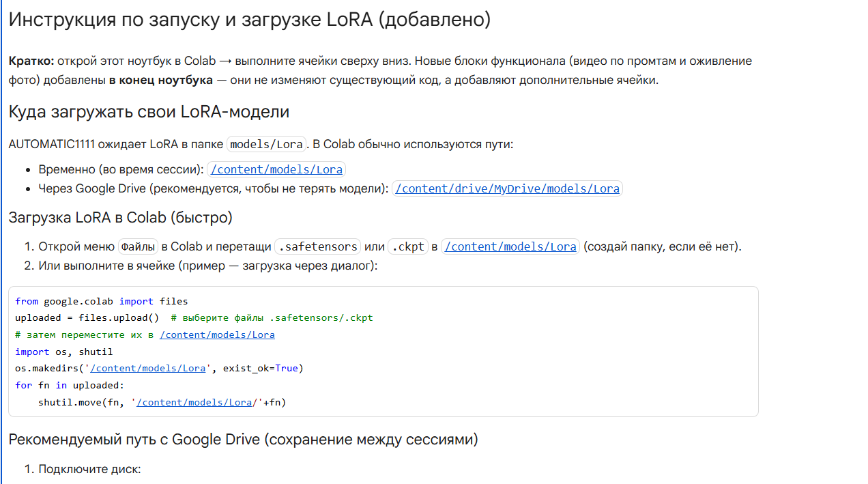Viewport: 868px width, 484px height.
Task: Click the 'Куда загружать свои LoRA-модели' heading
Action: pos(149,112)
